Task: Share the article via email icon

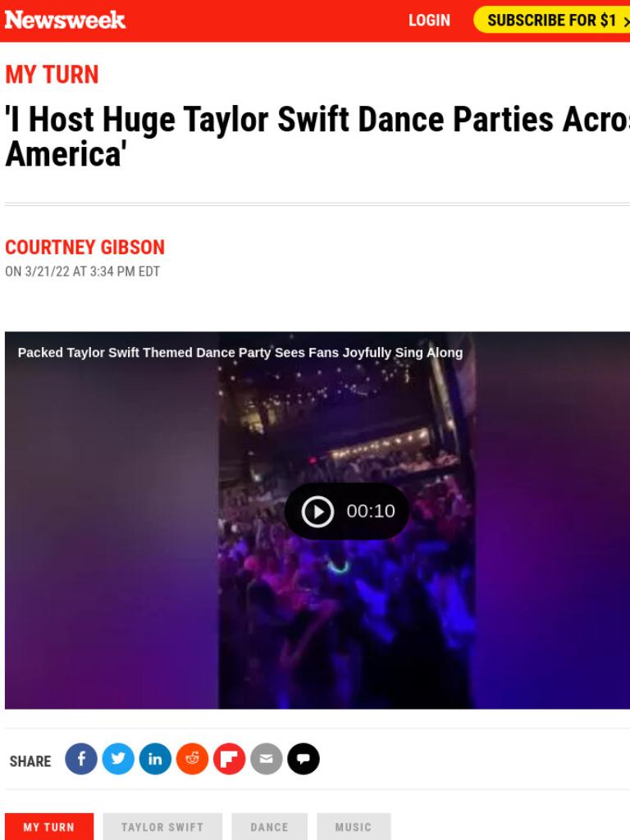Action: (x=266, y=759)
